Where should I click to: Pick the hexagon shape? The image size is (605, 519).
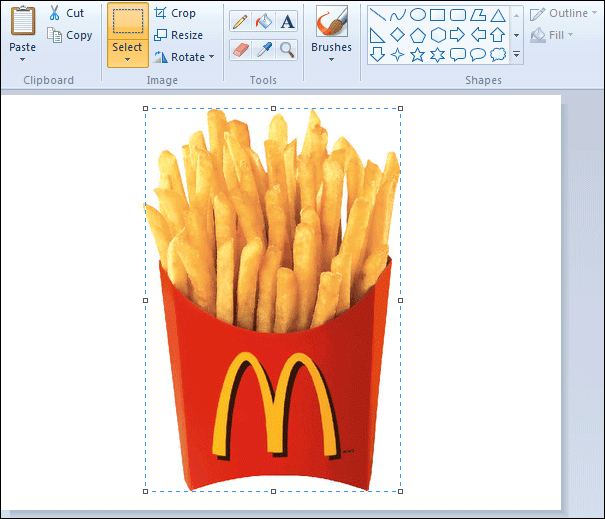tap(437, 35)
